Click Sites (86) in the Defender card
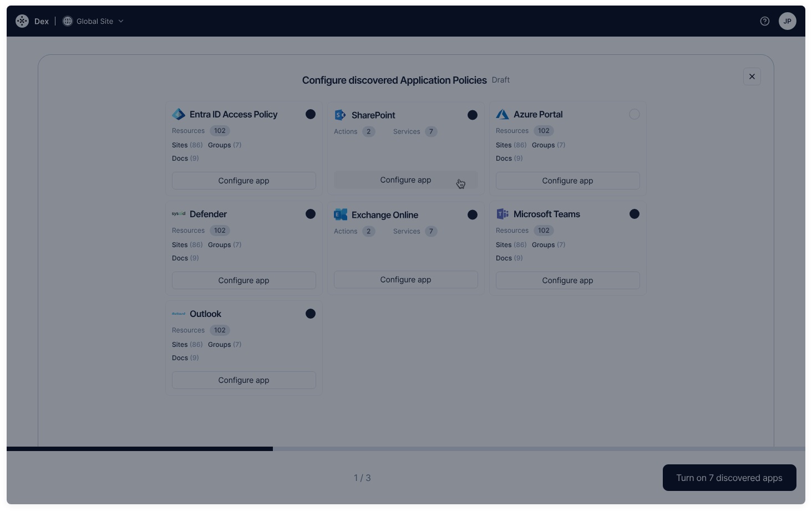Screen dimensions: 812x512 [187, 245]
